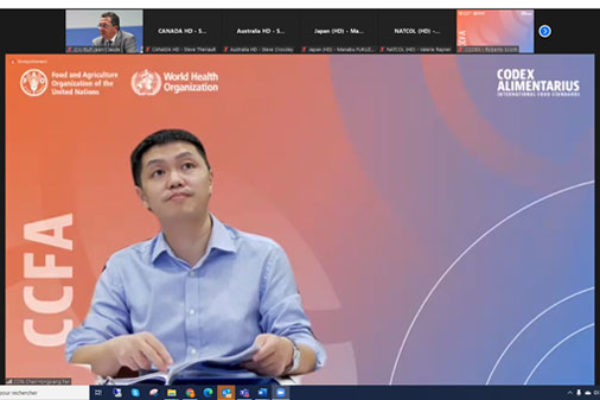This screenshot has height=400, width=600.
Task: Open Task View from the taskbar
Action: click(98, 393)
